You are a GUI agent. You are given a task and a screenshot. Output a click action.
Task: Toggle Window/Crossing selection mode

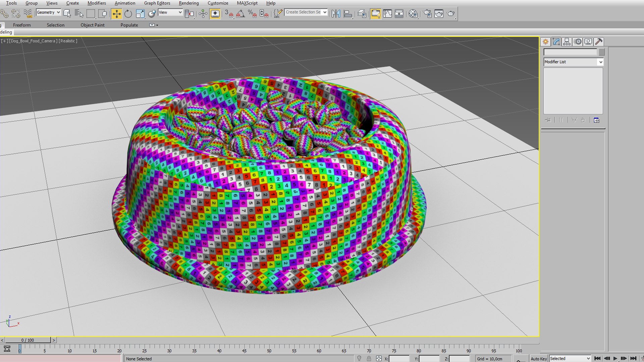(103, 14)
